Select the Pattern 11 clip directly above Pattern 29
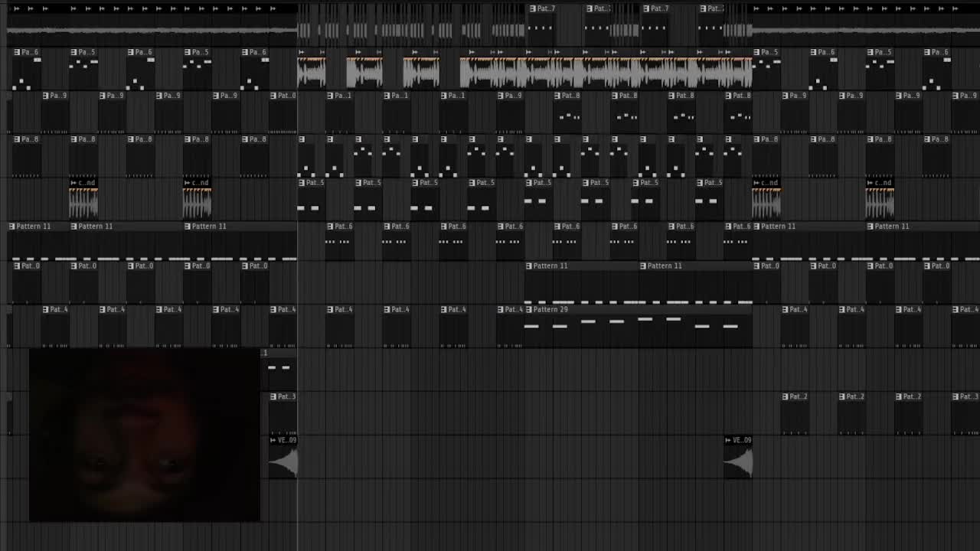 [x=582, y=282]
